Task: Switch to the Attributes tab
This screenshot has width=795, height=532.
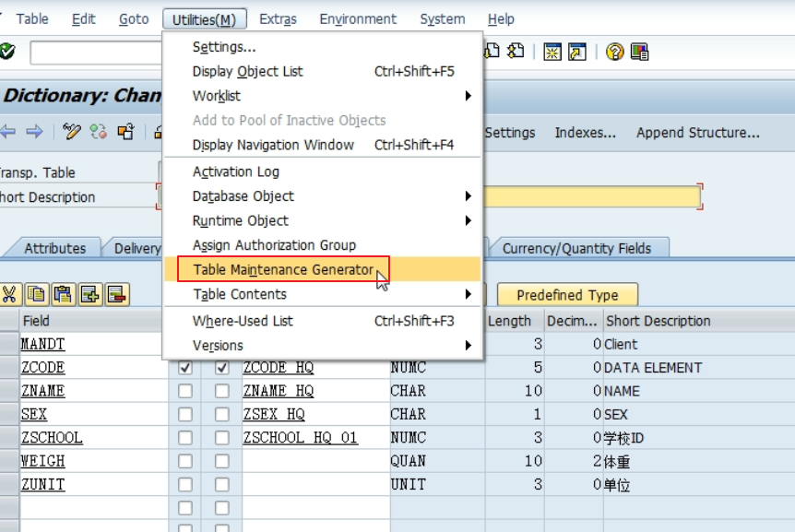Action: [54, 248]
